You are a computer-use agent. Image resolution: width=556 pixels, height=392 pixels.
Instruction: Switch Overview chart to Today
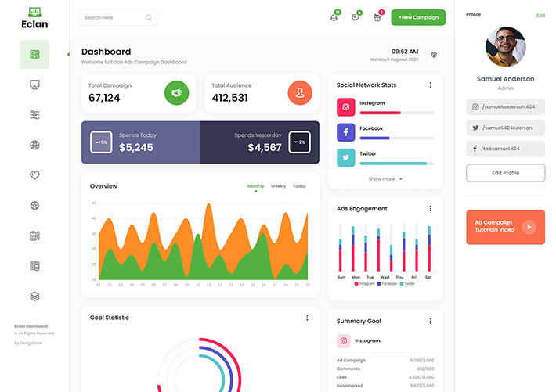click(299, 186)
